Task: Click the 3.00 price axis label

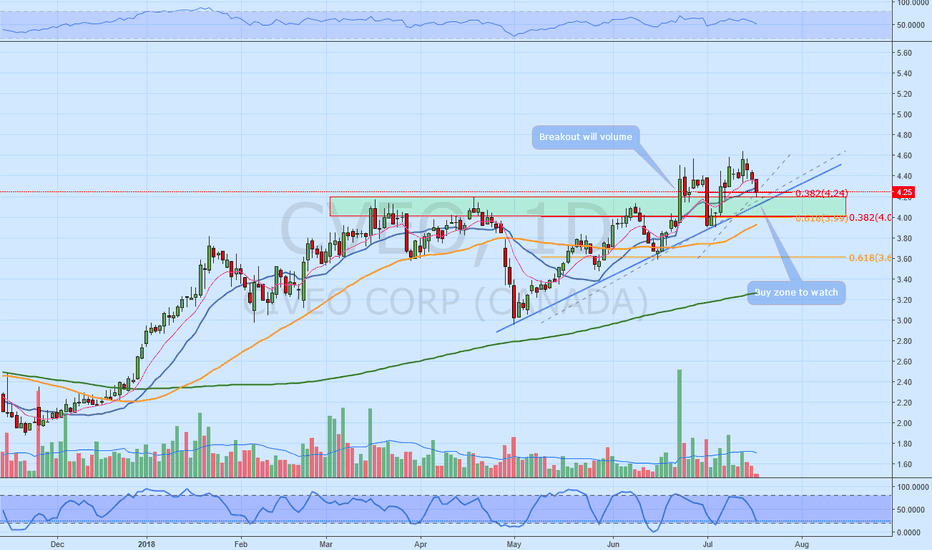Action: [x=903, y=320]
